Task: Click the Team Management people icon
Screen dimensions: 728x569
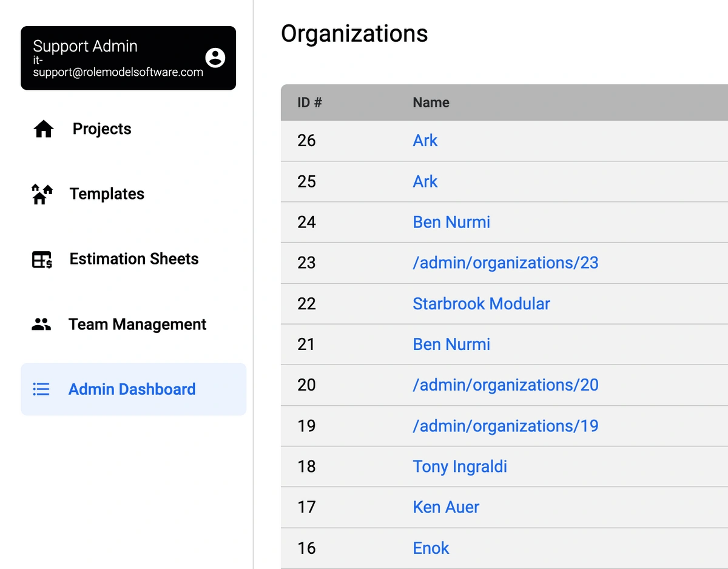Action: pos(41,325)
